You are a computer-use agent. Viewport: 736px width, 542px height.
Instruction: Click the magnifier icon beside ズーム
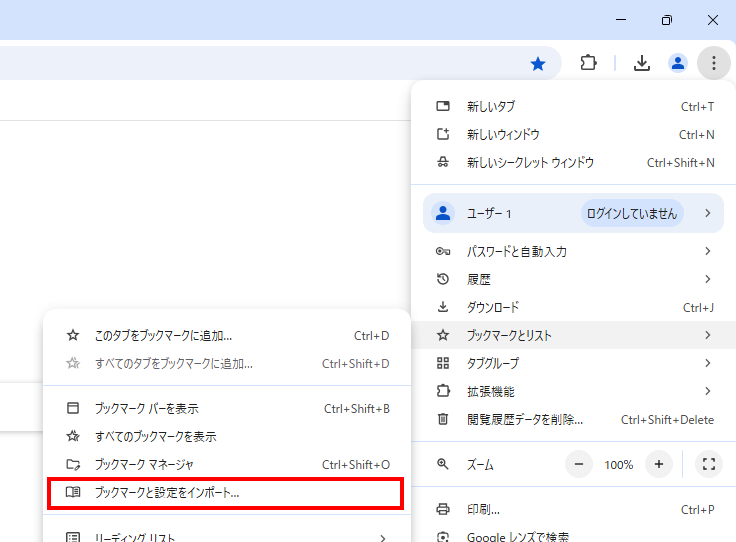click(443, 465)
